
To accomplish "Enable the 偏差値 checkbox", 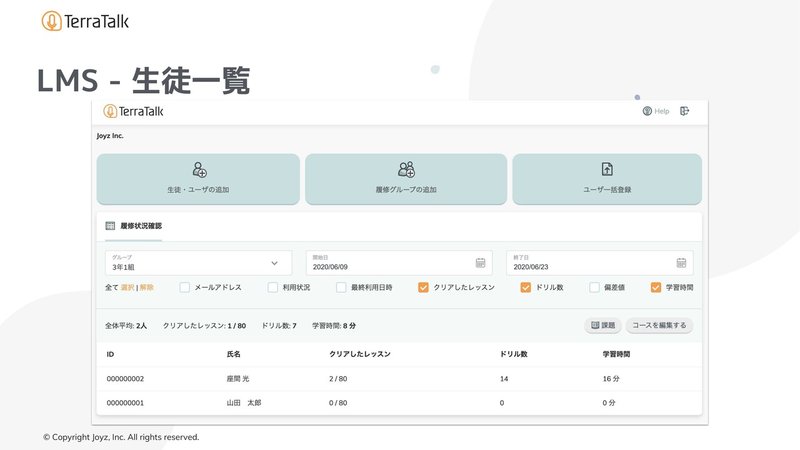I will 594,287.
